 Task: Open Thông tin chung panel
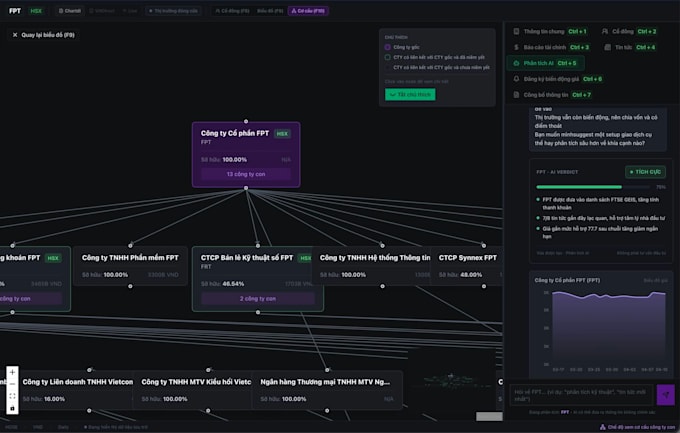[x=551, y=31]
